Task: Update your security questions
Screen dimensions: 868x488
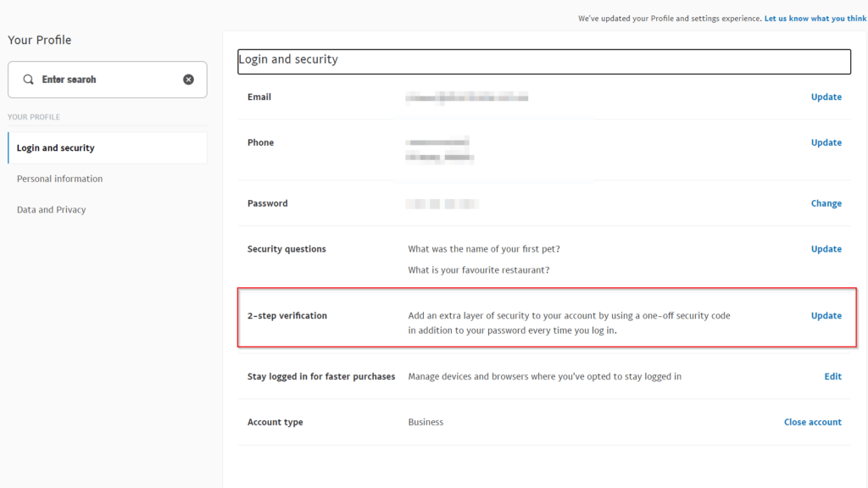Action: [x=826, y=248]
